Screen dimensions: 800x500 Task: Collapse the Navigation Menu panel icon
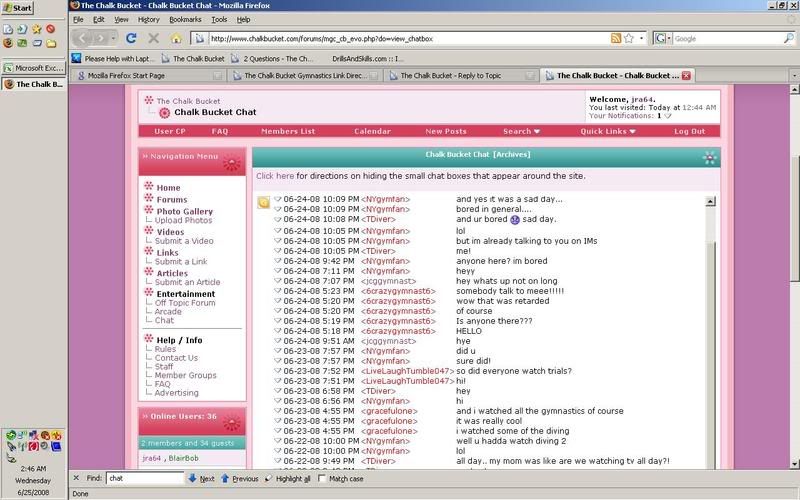click(x=231, y=163)
